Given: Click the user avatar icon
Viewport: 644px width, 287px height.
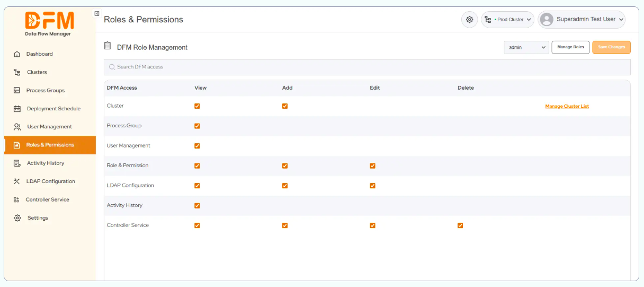Looking at the screenshot, I should coord(547,20).
